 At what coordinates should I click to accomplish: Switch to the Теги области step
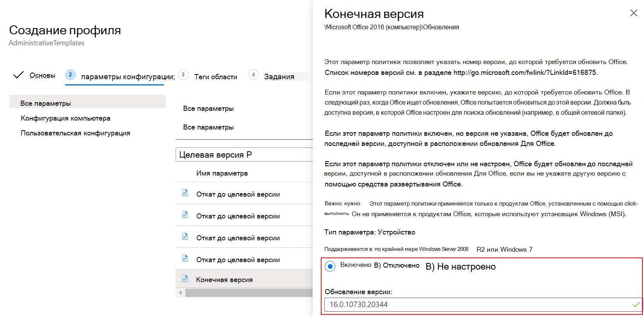[216, 76]
